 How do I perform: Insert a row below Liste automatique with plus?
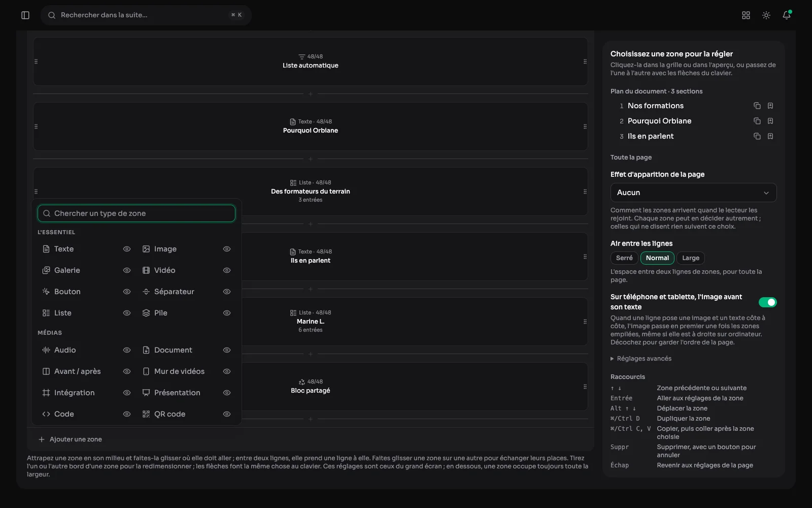point(311,94)
